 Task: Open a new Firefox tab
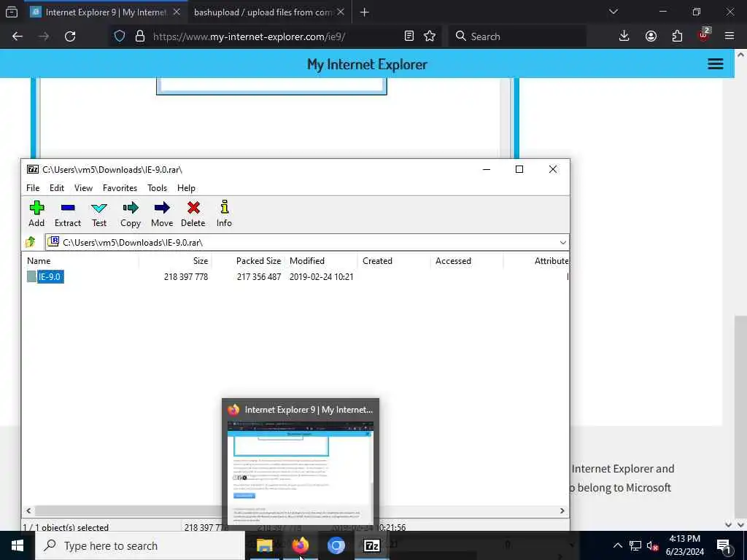(365, 12)
